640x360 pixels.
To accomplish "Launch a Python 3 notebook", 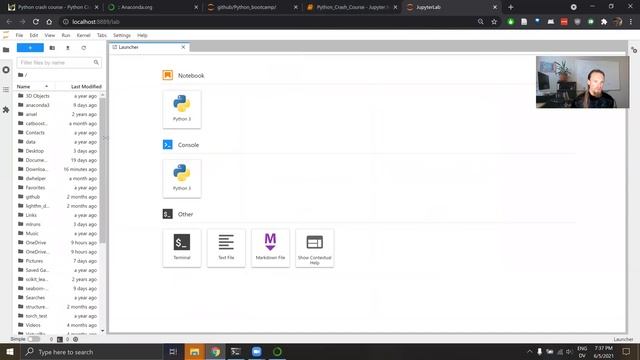I will [182, 109].
